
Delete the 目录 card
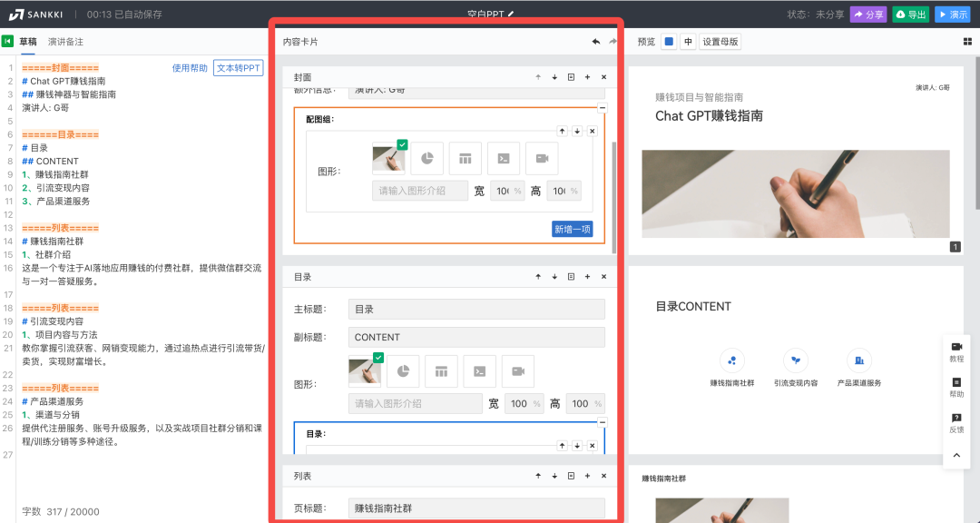[x=603, y=277]
